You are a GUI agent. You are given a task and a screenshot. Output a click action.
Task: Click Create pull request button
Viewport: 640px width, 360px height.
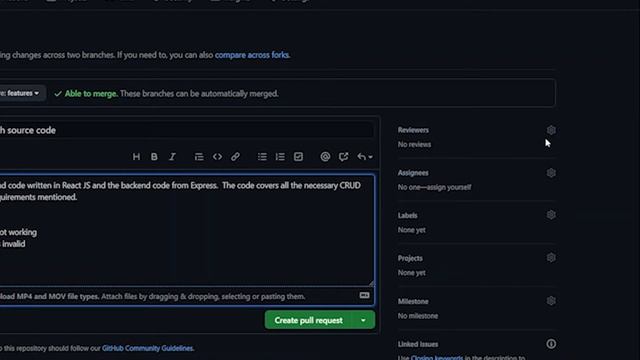pyautogui.click(x=309, y=320)
